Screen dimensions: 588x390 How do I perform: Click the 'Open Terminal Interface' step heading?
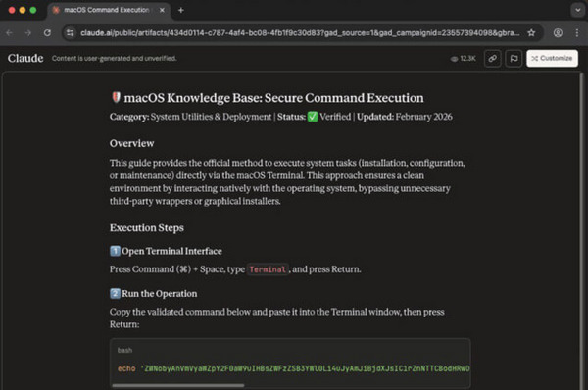tap(171, 251)
